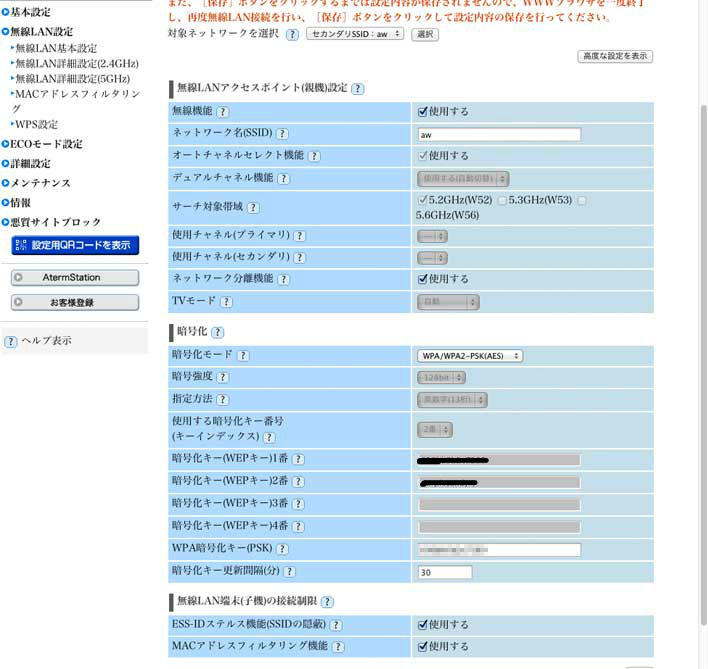Click help icon for 使用チャネル(セカンダリ)
This screenshot has width=708, height=669.
pyautogui.click(x=300, y=258)
